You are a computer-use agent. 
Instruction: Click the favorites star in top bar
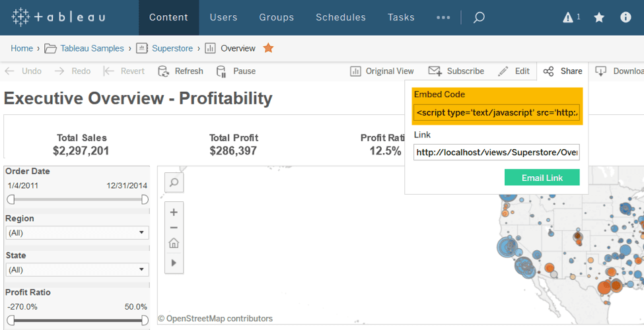tap(599, 18)
